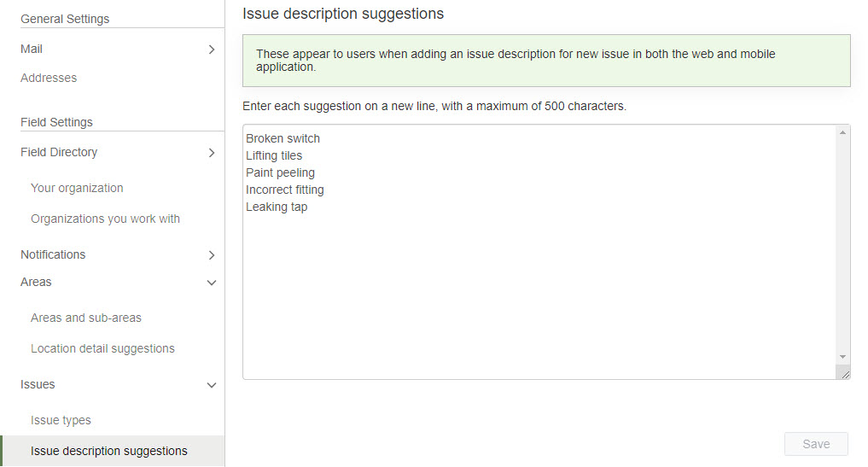Viewport: 868px width, 467px height.
Task: Open the Addresses settings page
Action: coord(49,78)
